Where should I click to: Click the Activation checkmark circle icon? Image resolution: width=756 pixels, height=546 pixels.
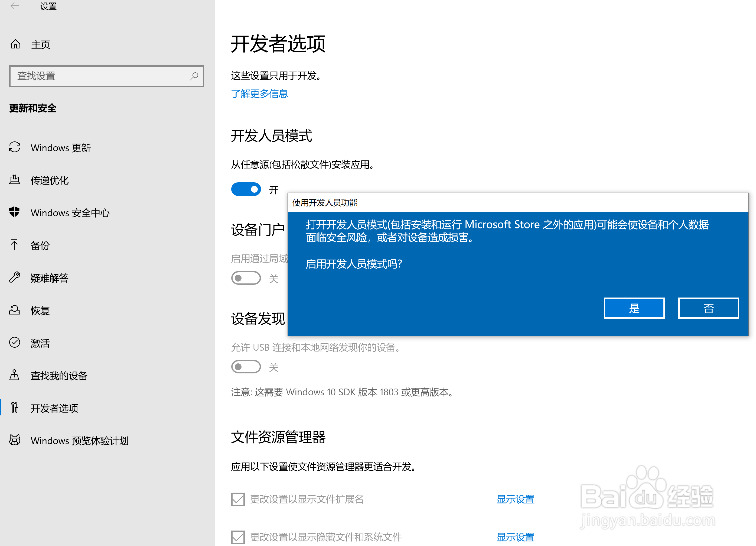pos(15,342)
